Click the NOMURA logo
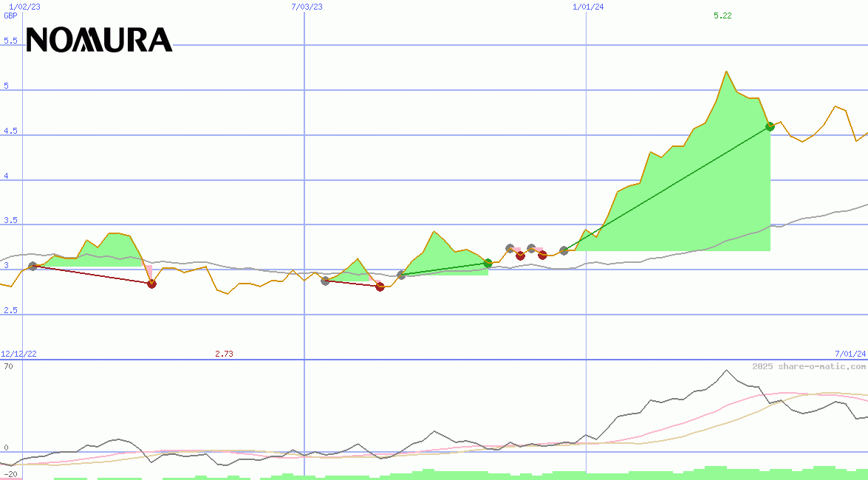868x480 pixels. click(98, 41)
